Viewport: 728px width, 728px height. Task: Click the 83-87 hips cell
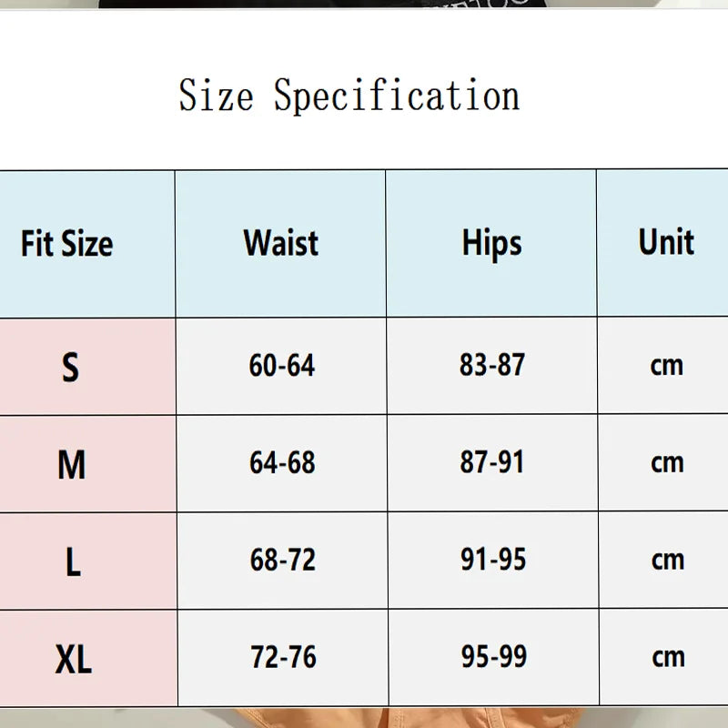pos(492,366)
